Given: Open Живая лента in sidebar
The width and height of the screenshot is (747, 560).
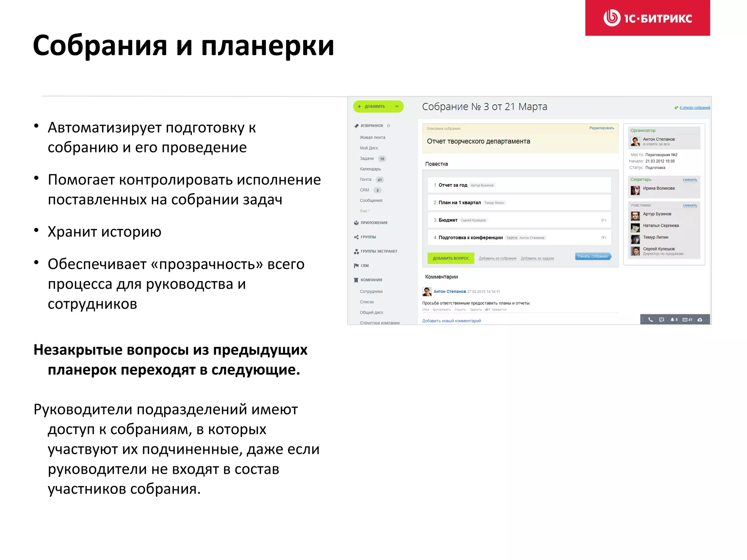Looking at the screenshot, I should (x=372, y=137).
